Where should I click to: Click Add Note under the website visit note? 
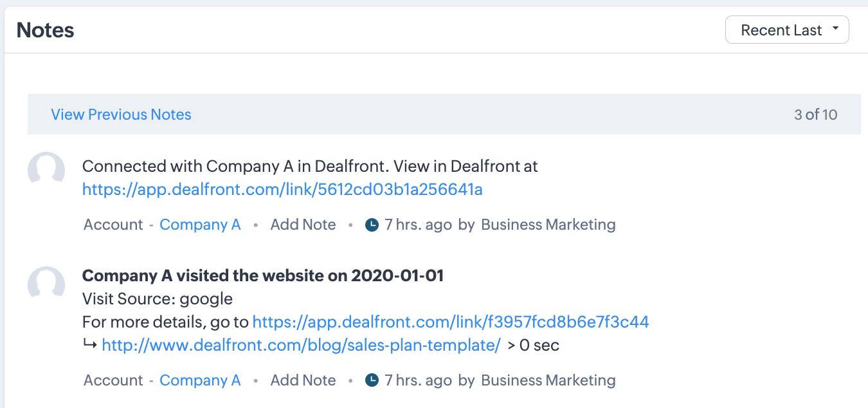pyautogui.click(x=303, y=380)
